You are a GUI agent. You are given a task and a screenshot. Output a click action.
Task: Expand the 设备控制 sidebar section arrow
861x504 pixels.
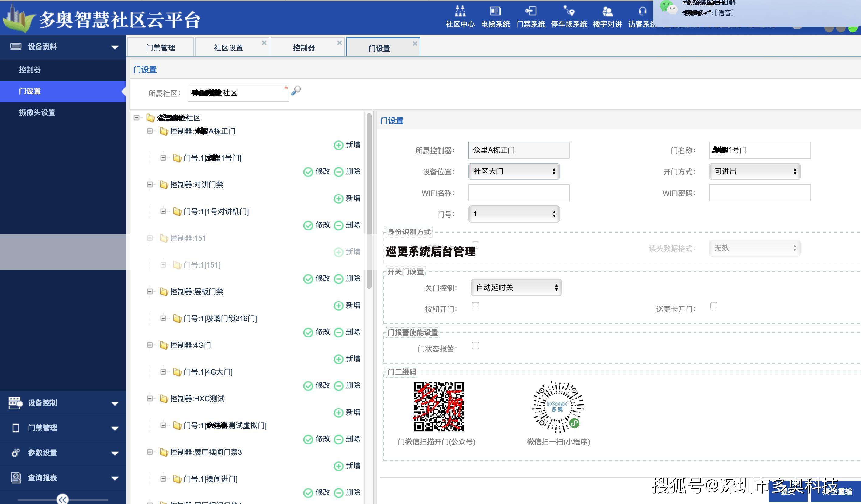click(115, 404)
